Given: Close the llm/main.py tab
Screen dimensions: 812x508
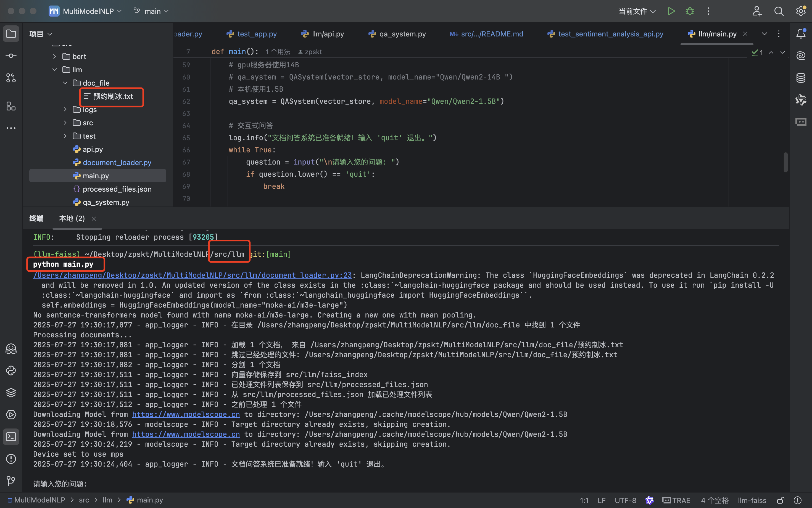Looking at the screenshot, I should (x=745, y=34).
